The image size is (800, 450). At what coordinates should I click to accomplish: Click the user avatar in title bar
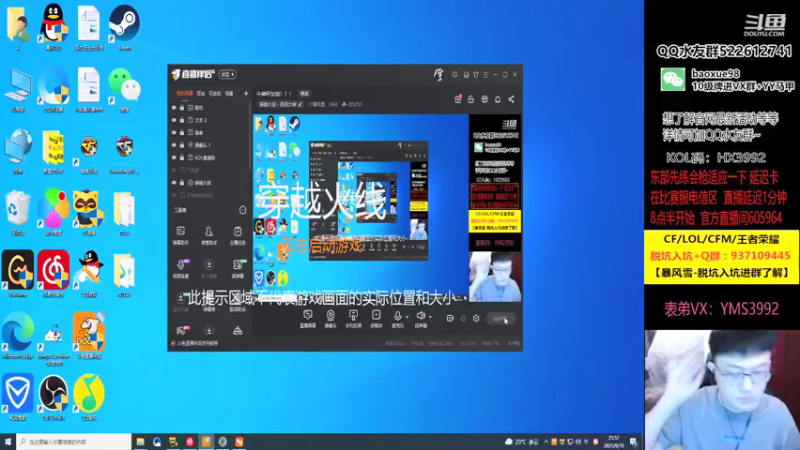[x=438, y=74]
